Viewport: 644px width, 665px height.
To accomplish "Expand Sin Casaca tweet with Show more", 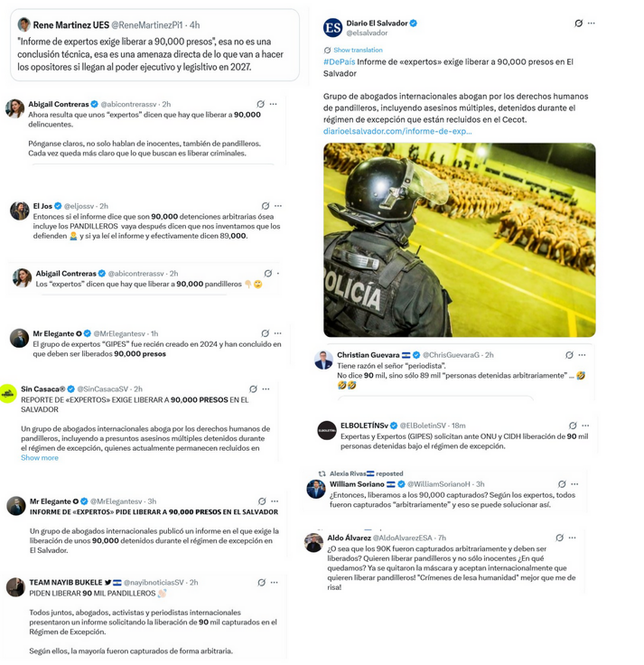I will (40, 458).
